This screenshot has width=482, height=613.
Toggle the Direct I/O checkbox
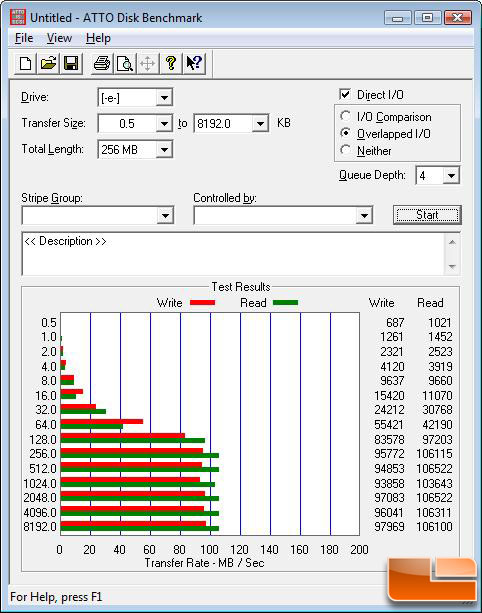[x=345, y=95]
